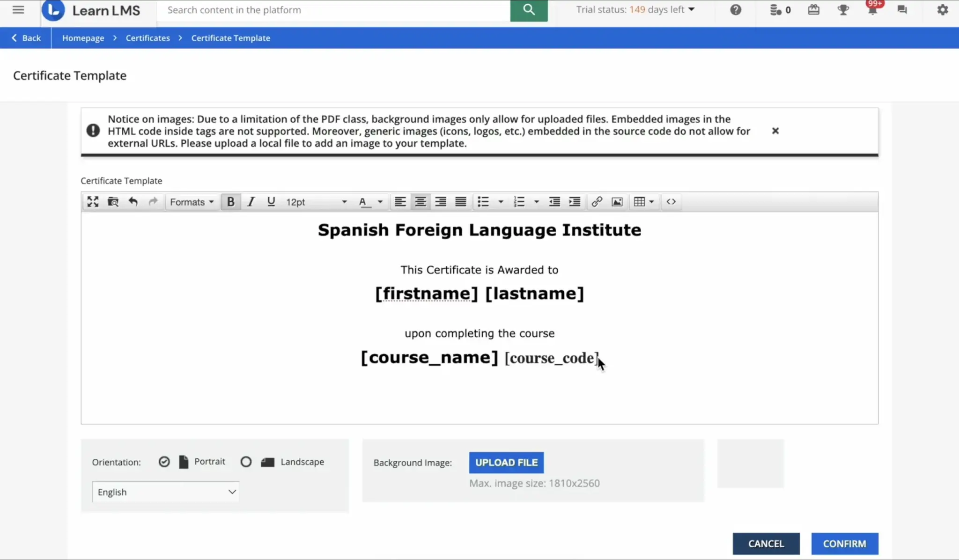Open the notifications bell

[x=872, y=9]
